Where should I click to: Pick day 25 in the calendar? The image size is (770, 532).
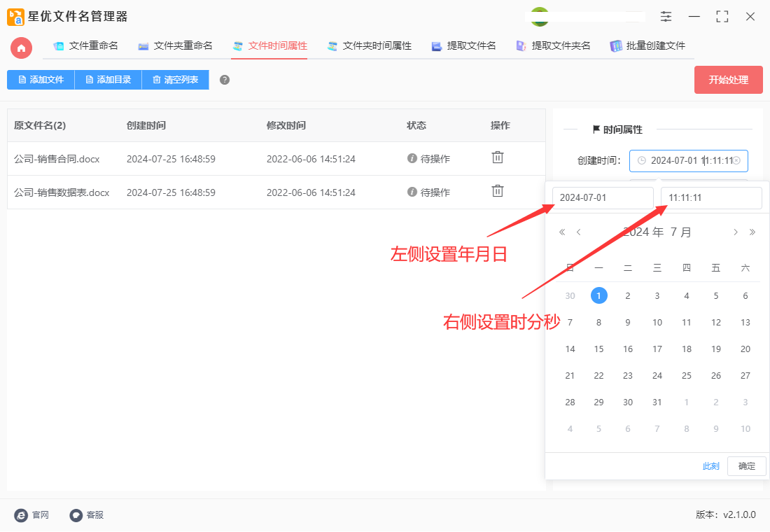[x=687, y=376]
